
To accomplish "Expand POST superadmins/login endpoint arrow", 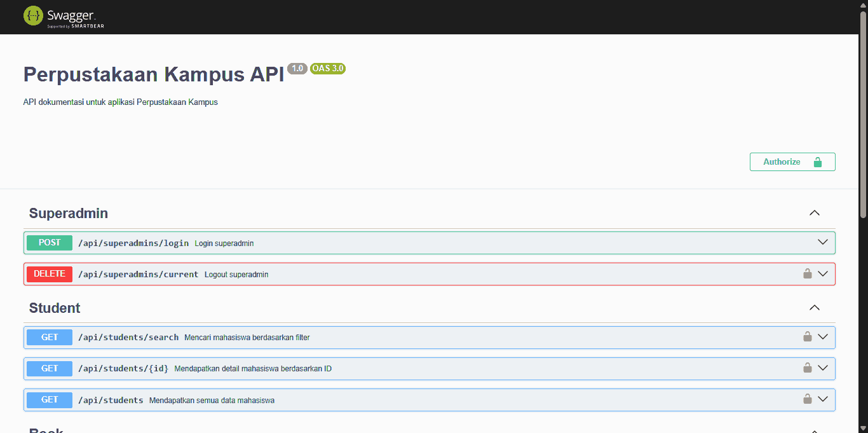I will click(x=823, y=242).
